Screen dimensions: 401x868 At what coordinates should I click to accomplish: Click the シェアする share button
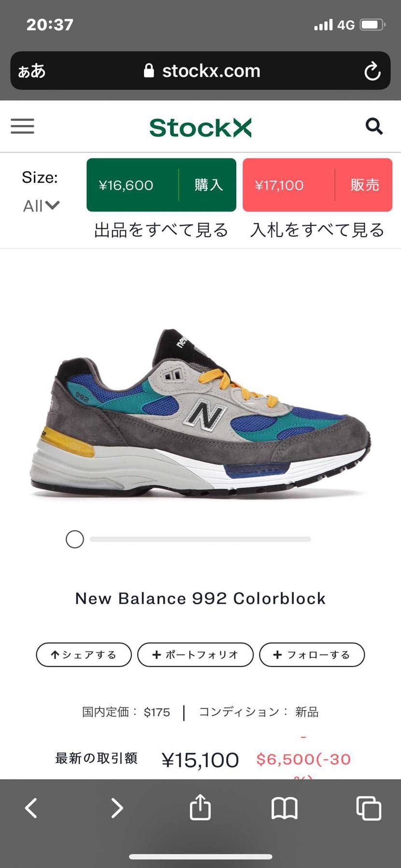pyautogui.click(x=84, y=655)
